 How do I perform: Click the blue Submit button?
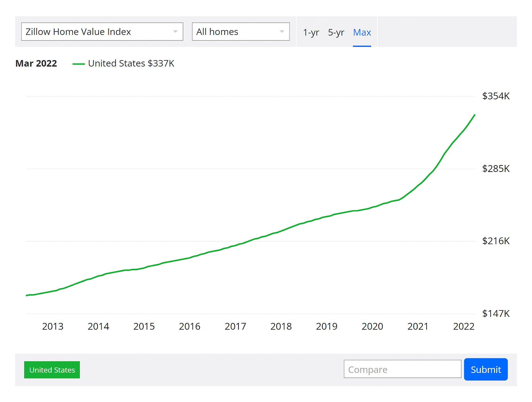point(485,369)
